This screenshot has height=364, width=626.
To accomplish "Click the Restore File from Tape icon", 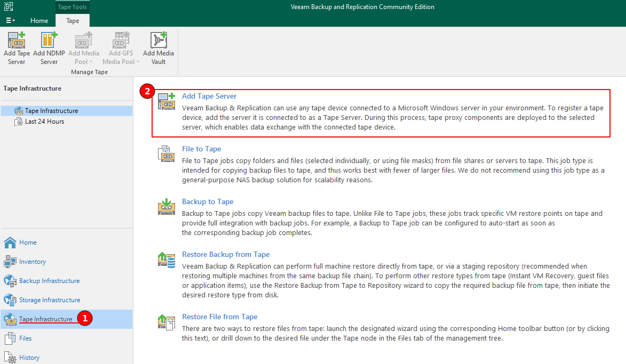I will coord(167,321).
